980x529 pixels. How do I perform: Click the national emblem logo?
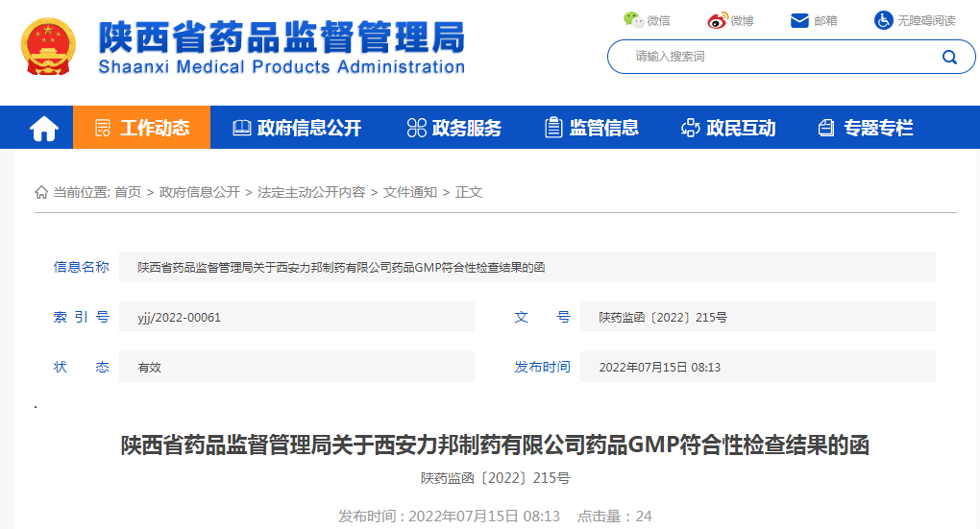[48, 47]
